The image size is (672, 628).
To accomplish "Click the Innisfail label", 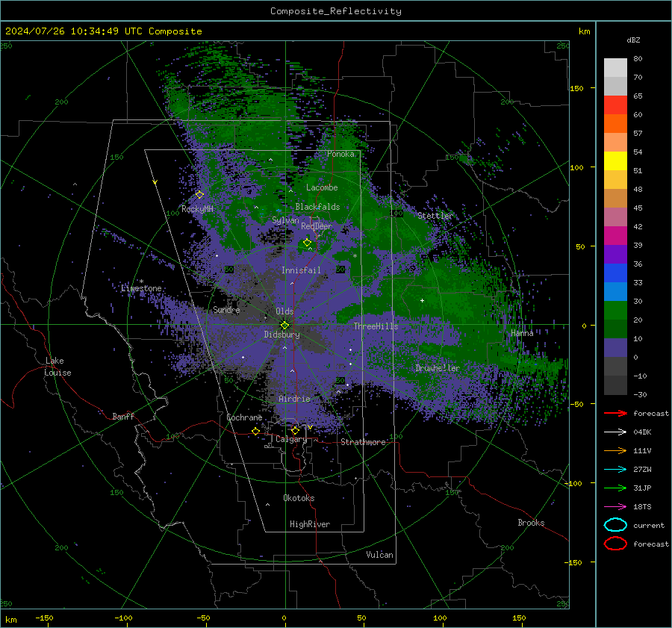I will point(301,270).
